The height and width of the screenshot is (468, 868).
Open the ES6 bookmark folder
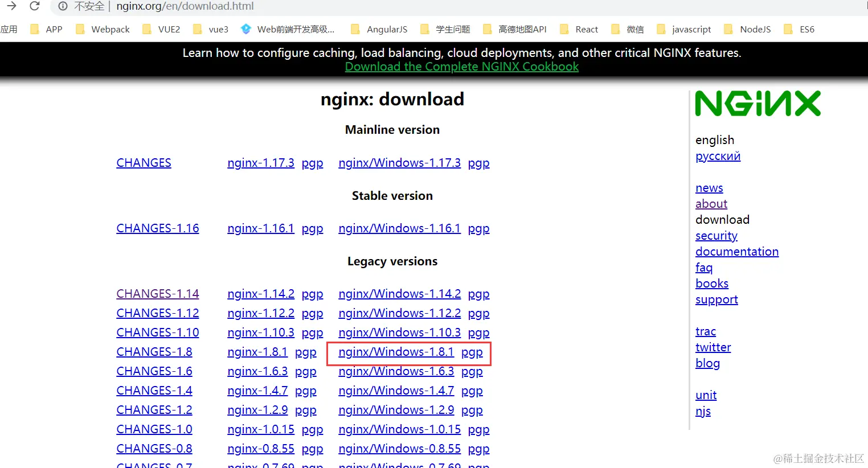click(x=800, y=29)
